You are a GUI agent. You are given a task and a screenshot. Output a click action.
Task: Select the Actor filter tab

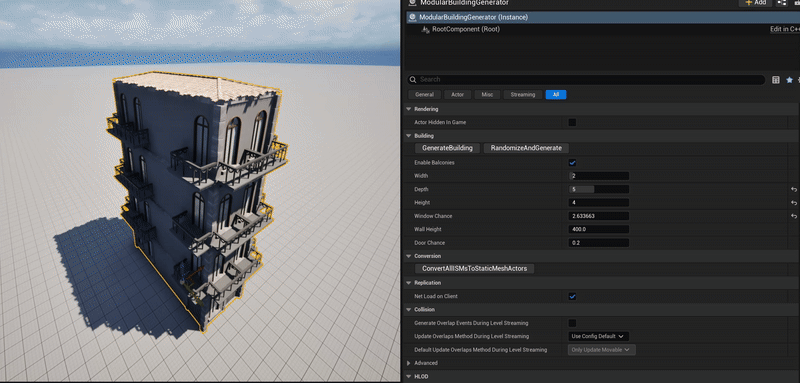click(x=457, y=95)
